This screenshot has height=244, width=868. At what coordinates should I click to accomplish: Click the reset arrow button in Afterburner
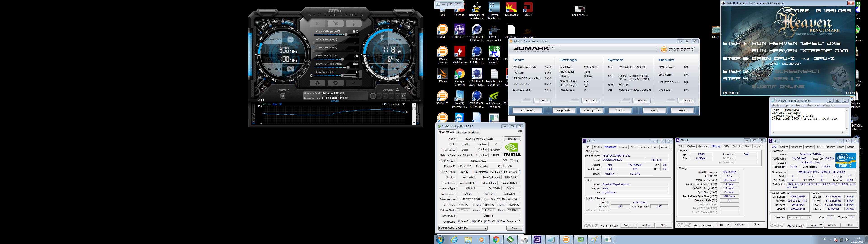(x=335, y=83)
